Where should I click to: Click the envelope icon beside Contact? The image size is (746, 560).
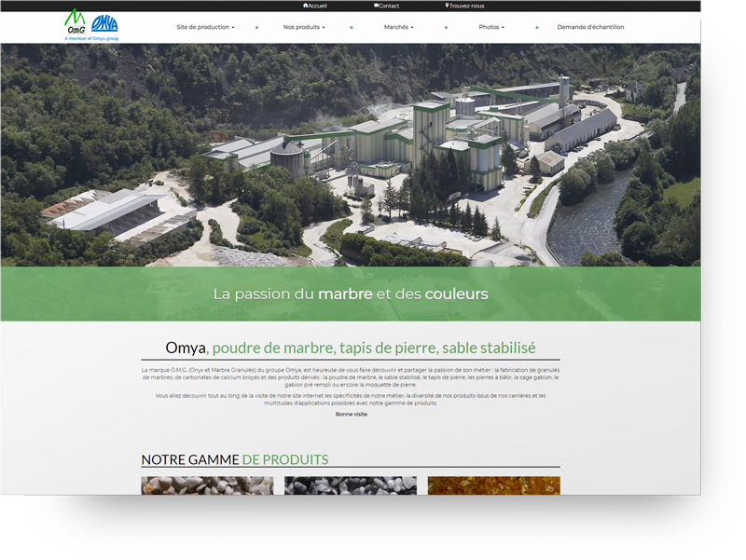[377, 5]
